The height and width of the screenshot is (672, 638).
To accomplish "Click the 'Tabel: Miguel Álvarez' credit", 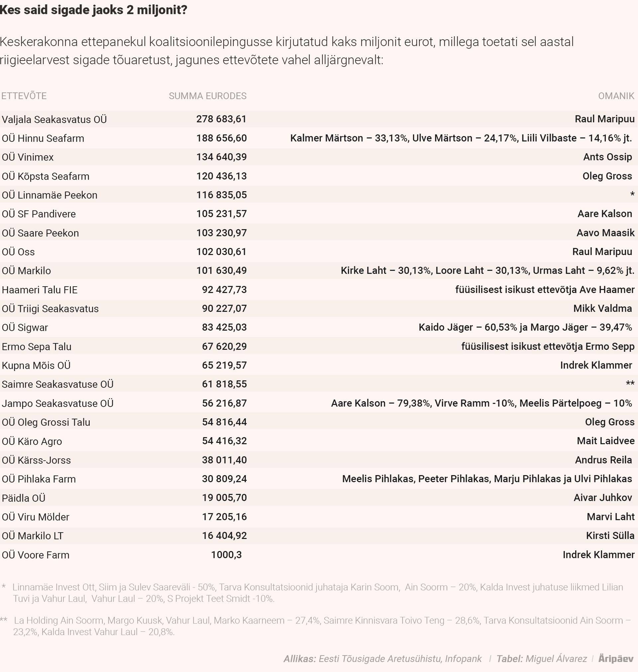I will pyautogui.click(x=541, y=659).
